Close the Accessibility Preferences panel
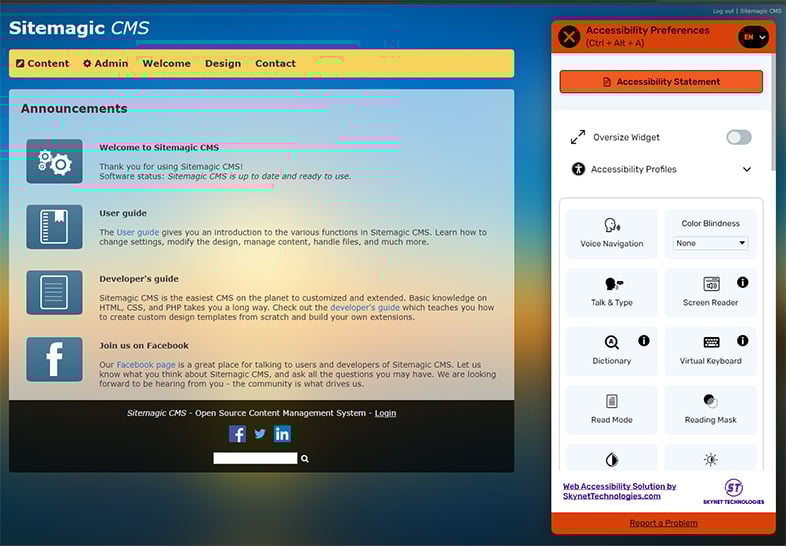The image size is (786, 546). (x=569, y=37)
